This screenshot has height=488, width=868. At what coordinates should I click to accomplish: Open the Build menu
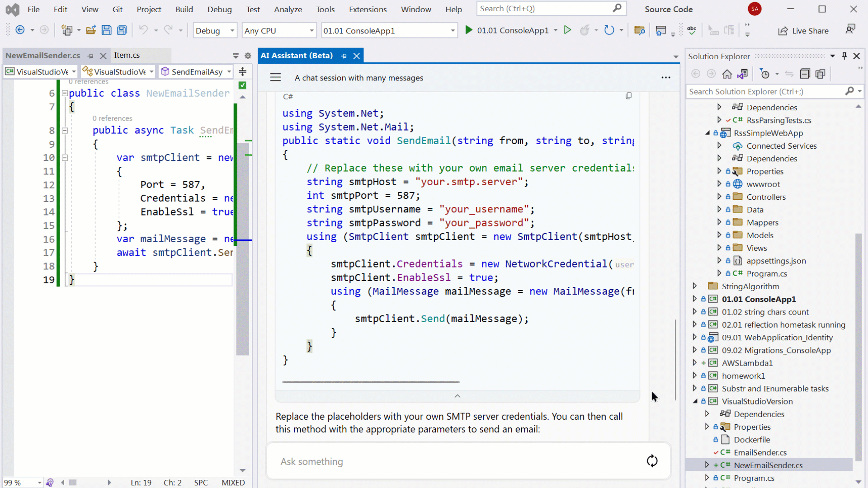[184, 9]
